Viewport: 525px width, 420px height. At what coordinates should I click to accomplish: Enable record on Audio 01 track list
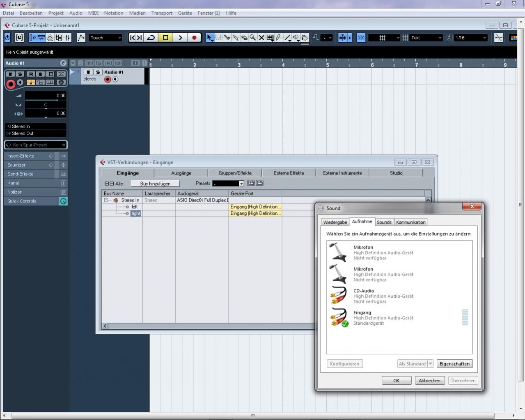108,79
